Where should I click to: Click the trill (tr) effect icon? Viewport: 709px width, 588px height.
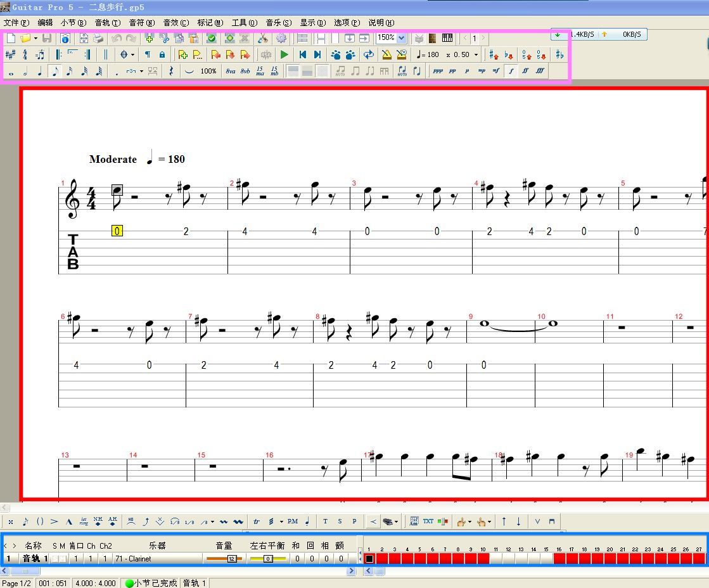point(257,521)
